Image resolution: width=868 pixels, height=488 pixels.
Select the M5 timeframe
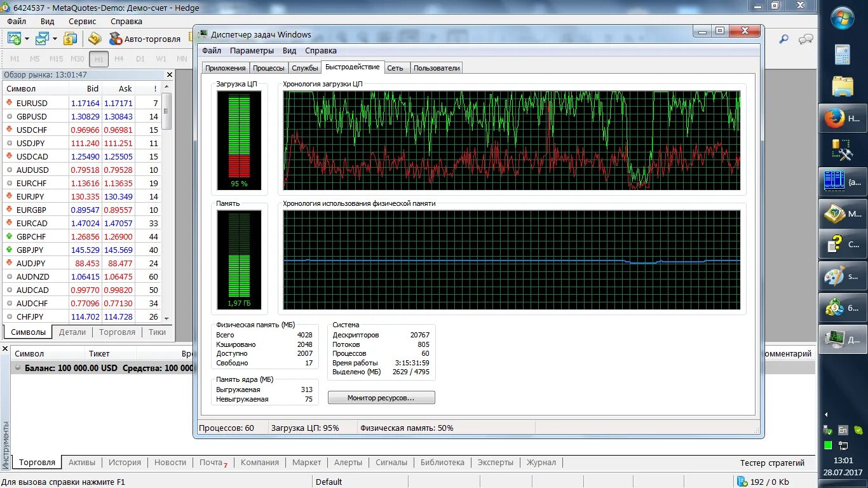tap(35, 59)
